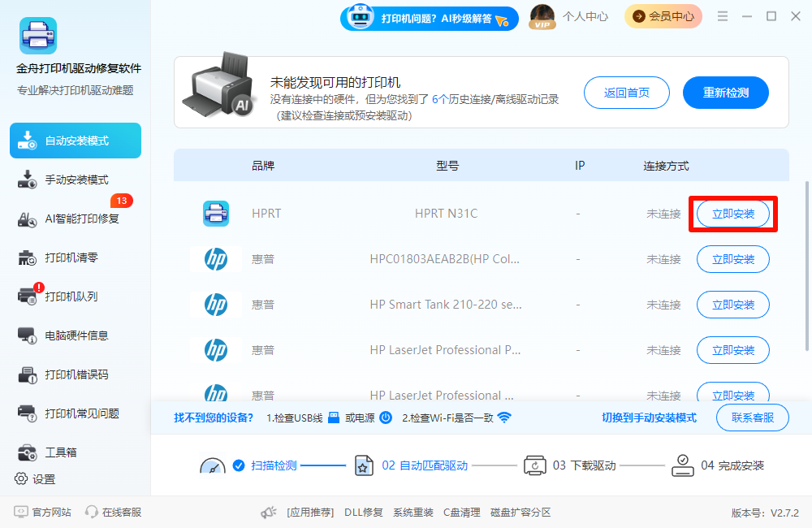Open 在线客服 headset link
This screenshot has width=812, height=528.
[114, 512]
